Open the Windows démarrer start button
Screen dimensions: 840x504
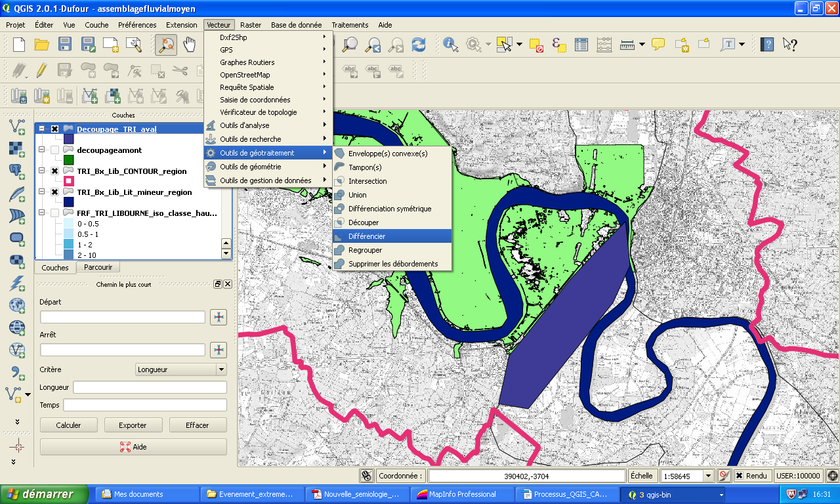(x=46, y=494)
